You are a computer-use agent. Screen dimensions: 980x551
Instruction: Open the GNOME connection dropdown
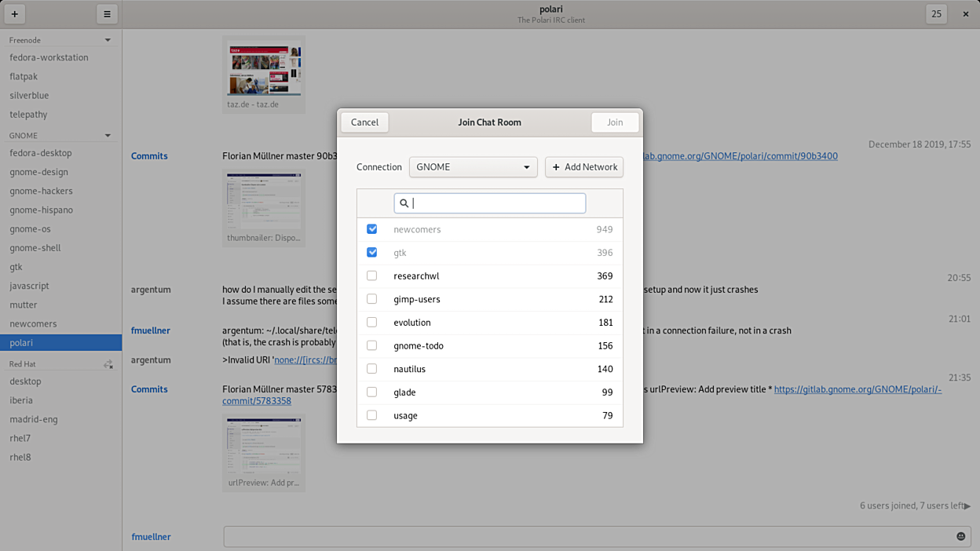pos(473,167)
